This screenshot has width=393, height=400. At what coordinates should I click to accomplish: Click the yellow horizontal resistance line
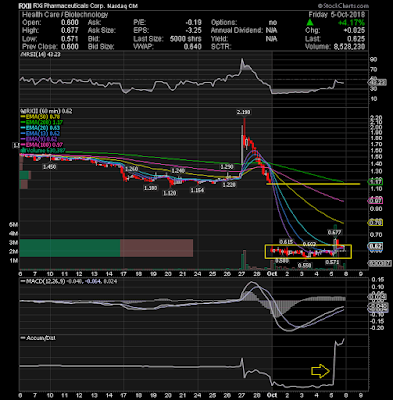coord(313,184)
